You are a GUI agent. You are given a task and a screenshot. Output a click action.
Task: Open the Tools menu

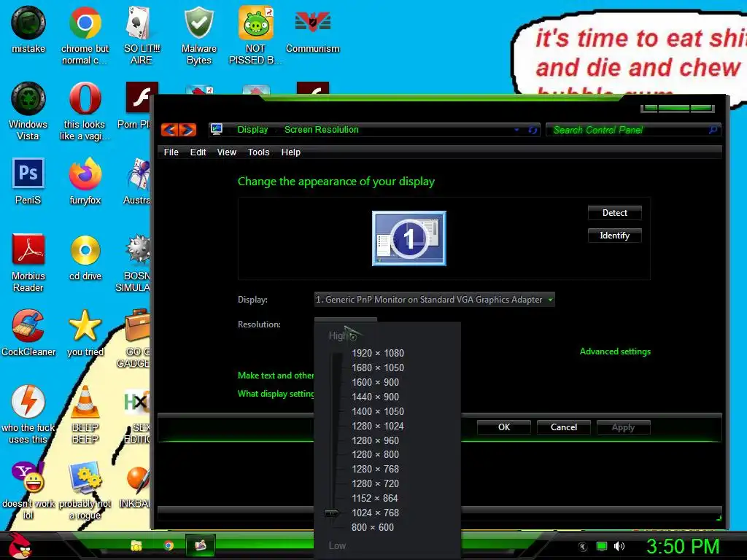tap(259, 152)
